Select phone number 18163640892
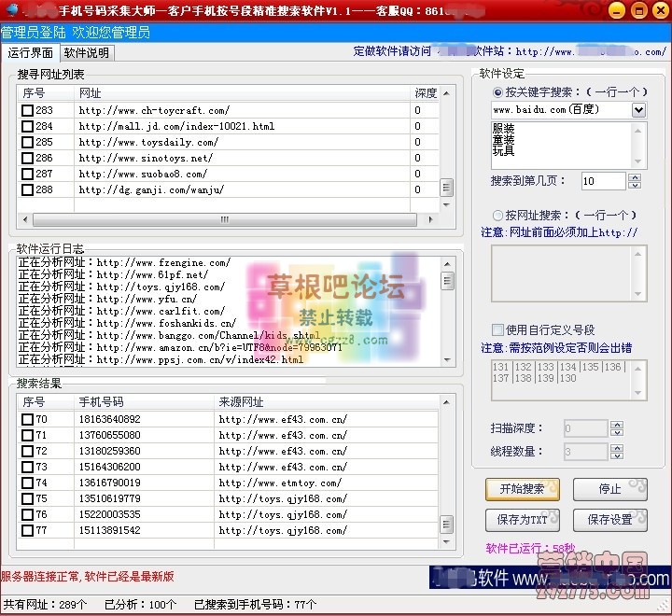Screen dimensions: 672x616 pos(110,419)
